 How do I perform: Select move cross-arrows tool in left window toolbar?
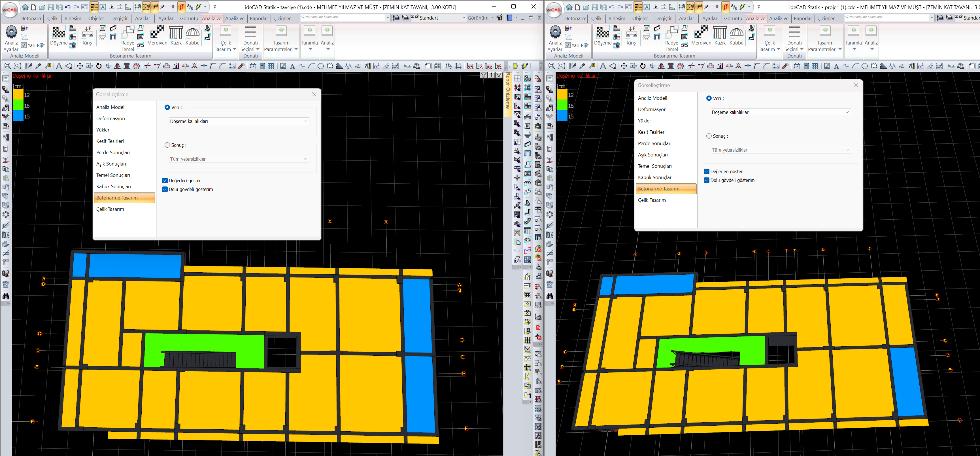pyautogui.click(x=80, y=66)
